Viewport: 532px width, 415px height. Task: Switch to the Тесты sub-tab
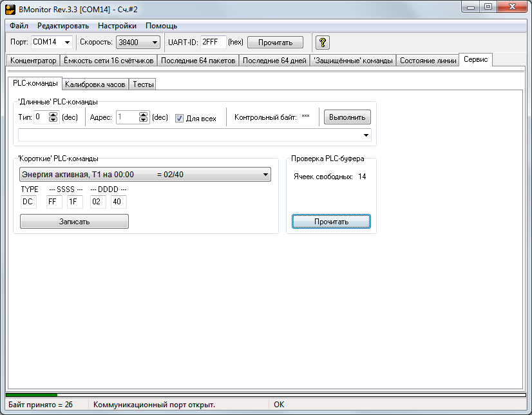pos(143,84)
